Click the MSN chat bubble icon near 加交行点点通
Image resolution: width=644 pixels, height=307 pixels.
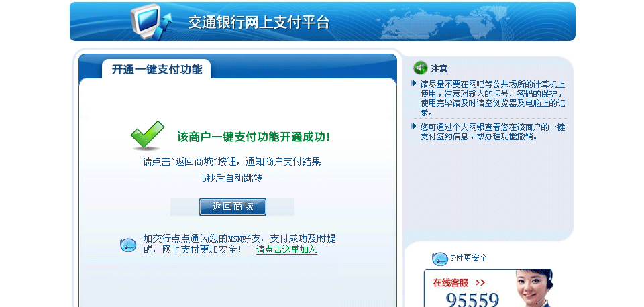coord(128,245)
